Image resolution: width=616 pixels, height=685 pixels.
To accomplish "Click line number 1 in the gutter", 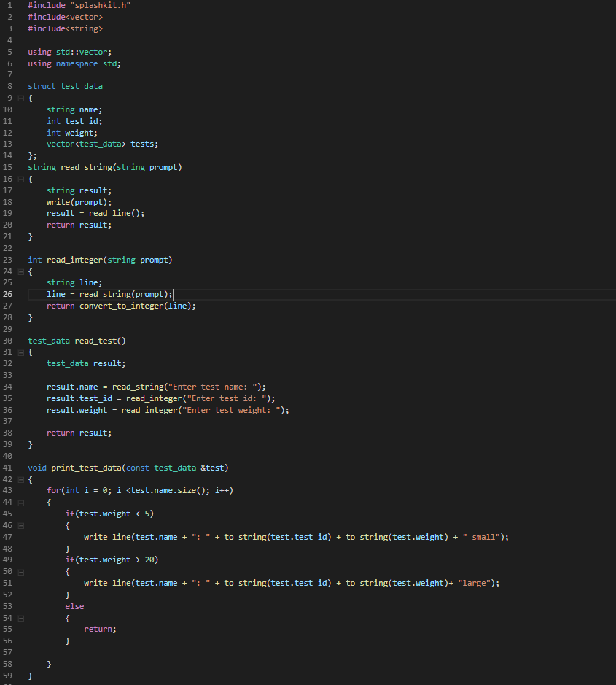I will coord(10,6).
